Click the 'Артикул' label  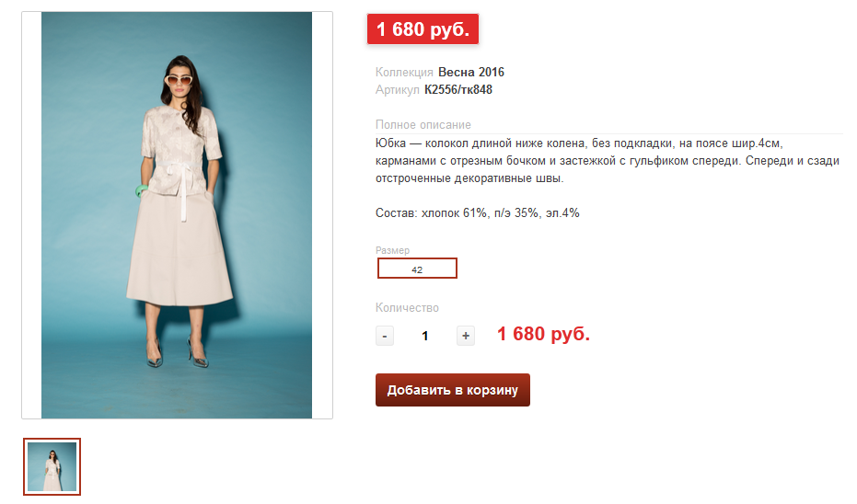click(398, 90)
